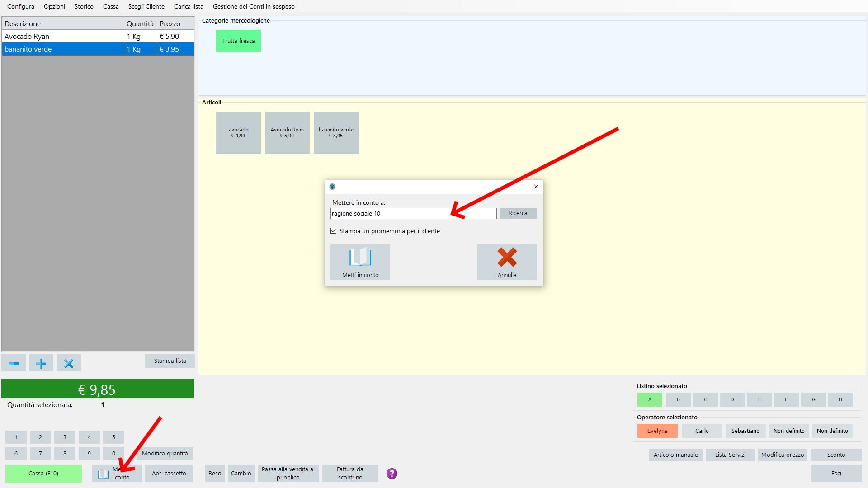Select listino A price list toggle

pyautogui.click(x=649, y=399)
